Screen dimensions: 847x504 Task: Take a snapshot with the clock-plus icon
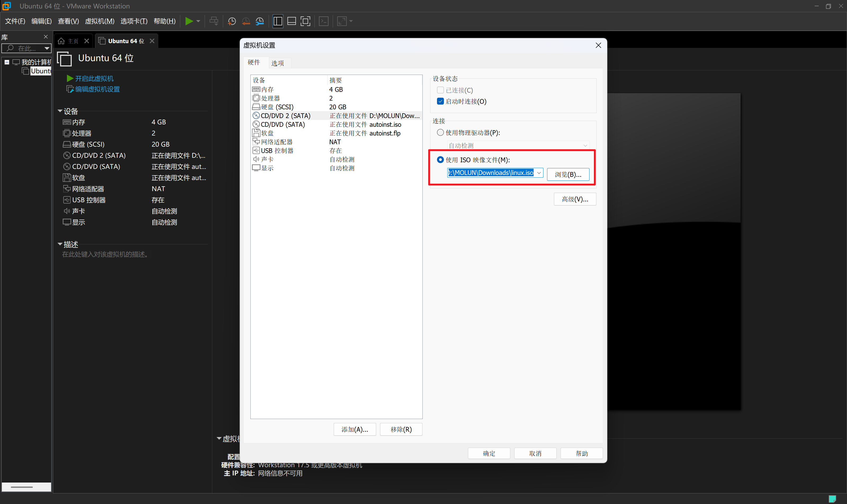click(x=232, y=21)
